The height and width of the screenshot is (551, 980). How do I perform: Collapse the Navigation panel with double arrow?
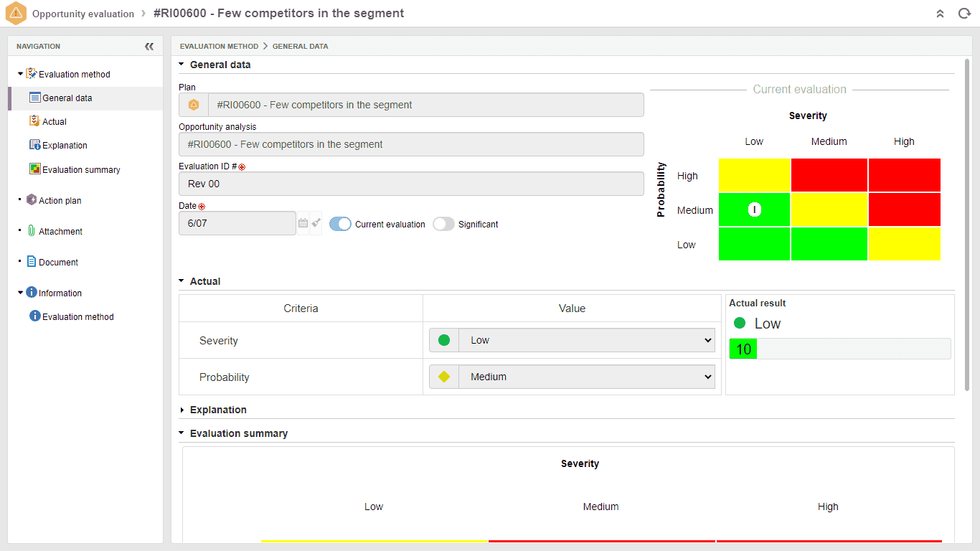149,46
